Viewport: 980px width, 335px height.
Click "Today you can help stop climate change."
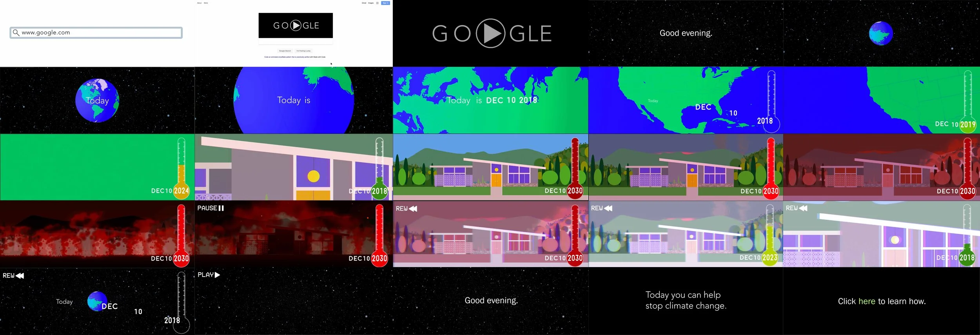(686, 300)
